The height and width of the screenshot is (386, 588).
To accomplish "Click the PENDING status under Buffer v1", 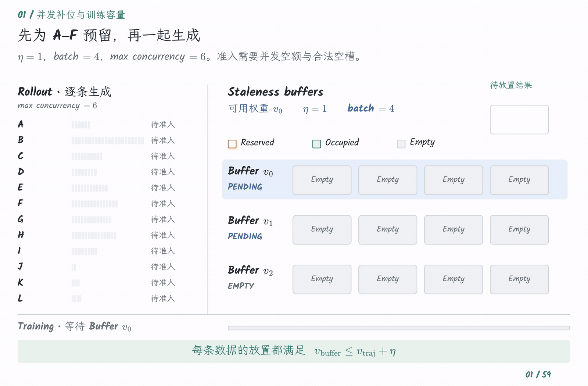I will (245, 236).
